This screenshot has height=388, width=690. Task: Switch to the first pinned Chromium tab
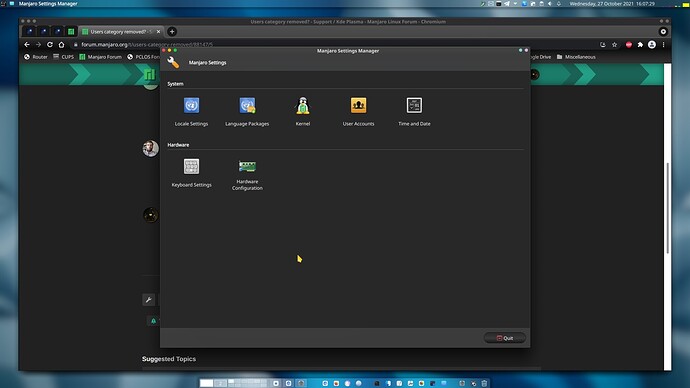pos(30,32)
